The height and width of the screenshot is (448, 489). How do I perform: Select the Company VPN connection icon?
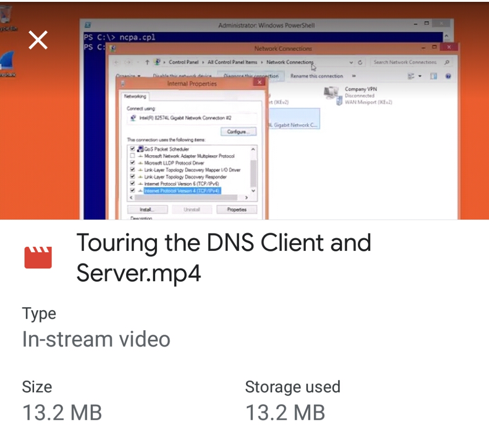pos(332,95)
